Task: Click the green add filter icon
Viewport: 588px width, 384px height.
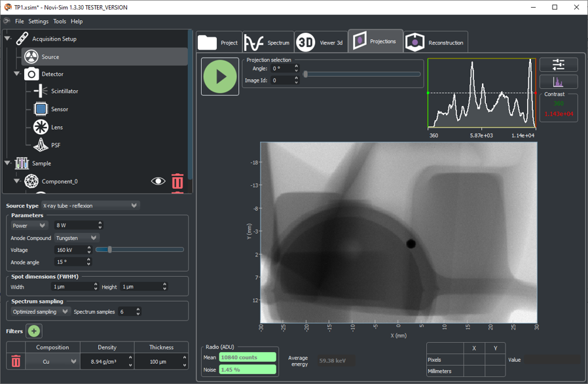Action: pos(34,331)
